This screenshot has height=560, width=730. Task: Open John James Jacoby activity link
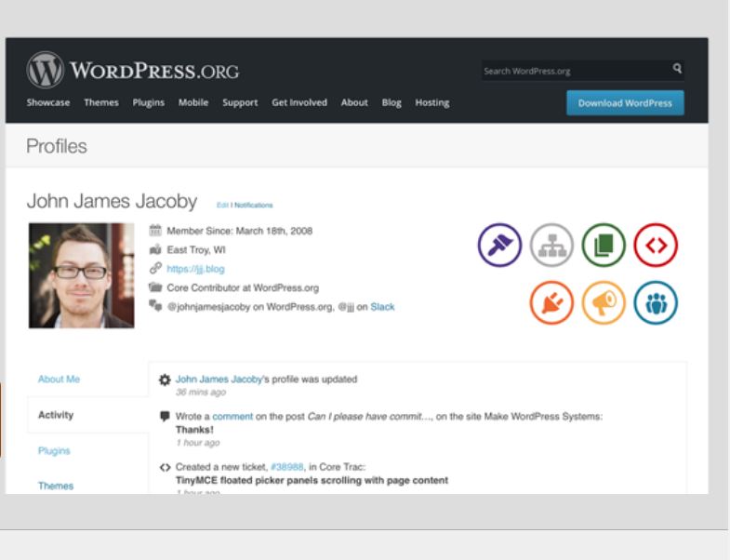tap(219, 380)
